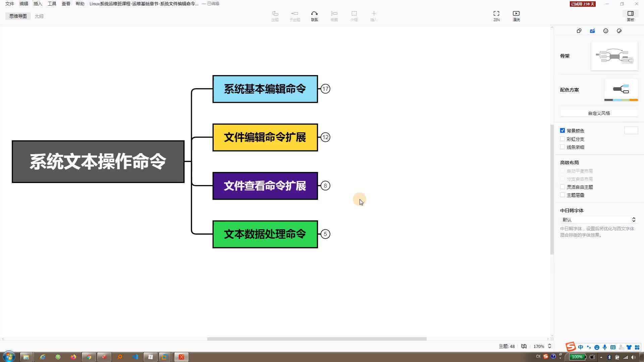Show hidden system tray icons arrow

tap(601, 357)
